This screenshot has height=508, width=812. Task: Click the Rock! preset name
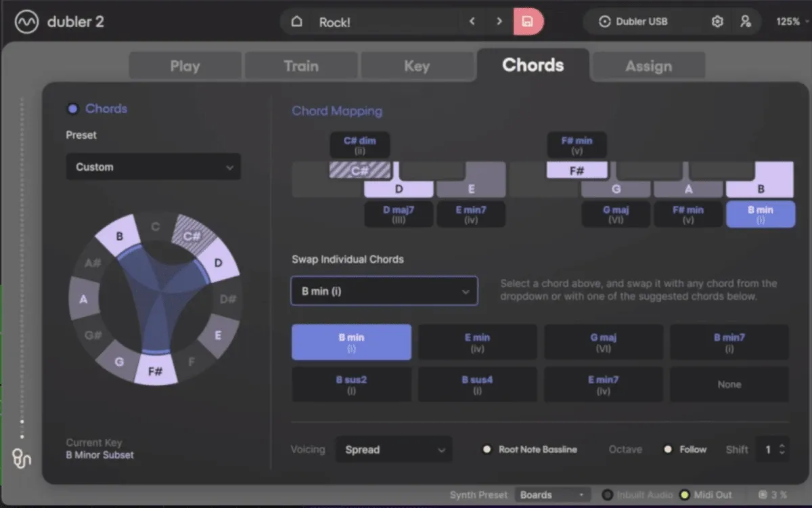335,22
